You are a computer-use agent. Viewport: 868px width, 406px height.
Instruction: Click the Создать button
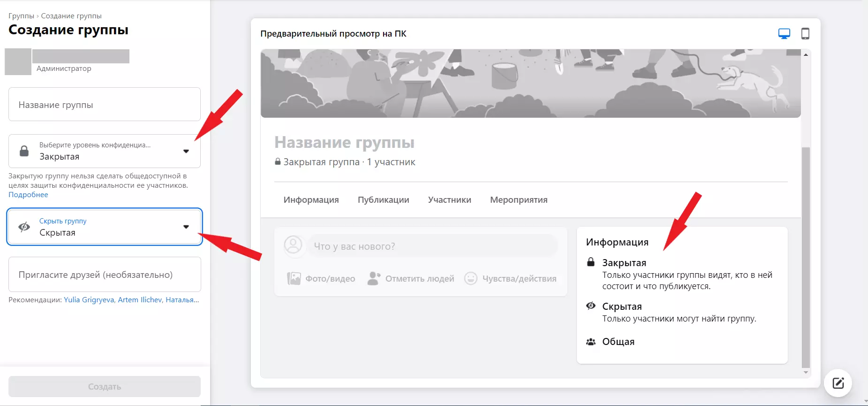pos(105,387)
